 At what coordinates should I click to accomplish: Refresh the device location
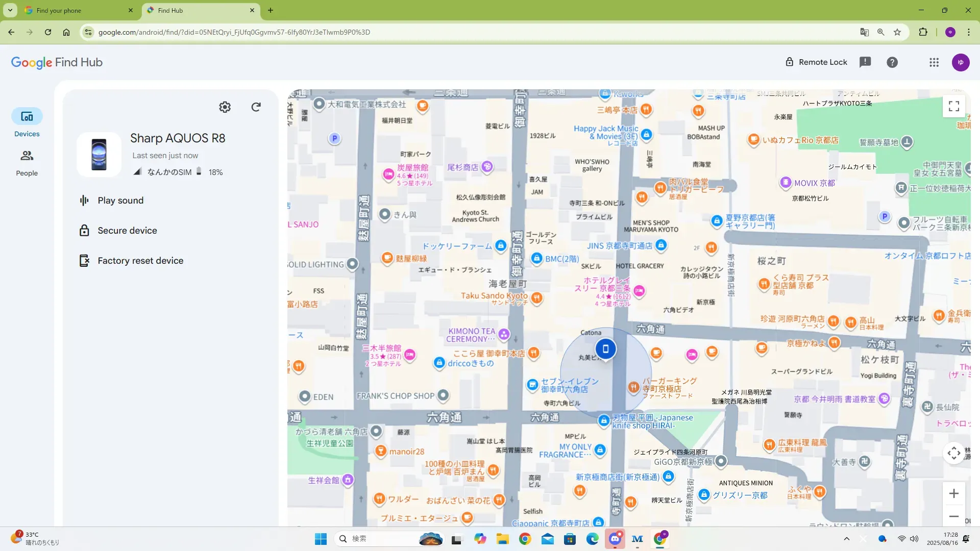click(x=256, y=107)
